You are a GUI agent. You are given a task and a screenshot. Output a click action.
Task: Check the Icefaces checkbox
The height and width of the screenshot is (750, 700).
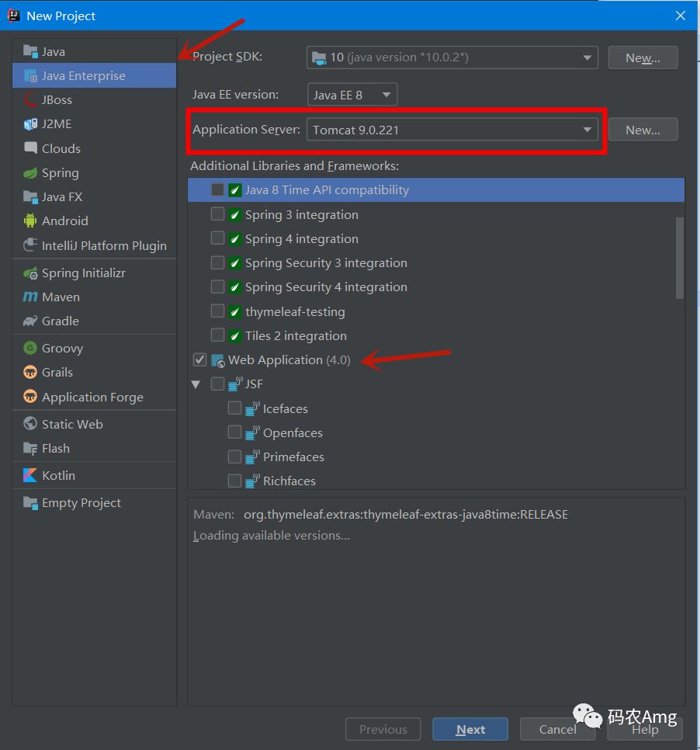click(235, 408)
